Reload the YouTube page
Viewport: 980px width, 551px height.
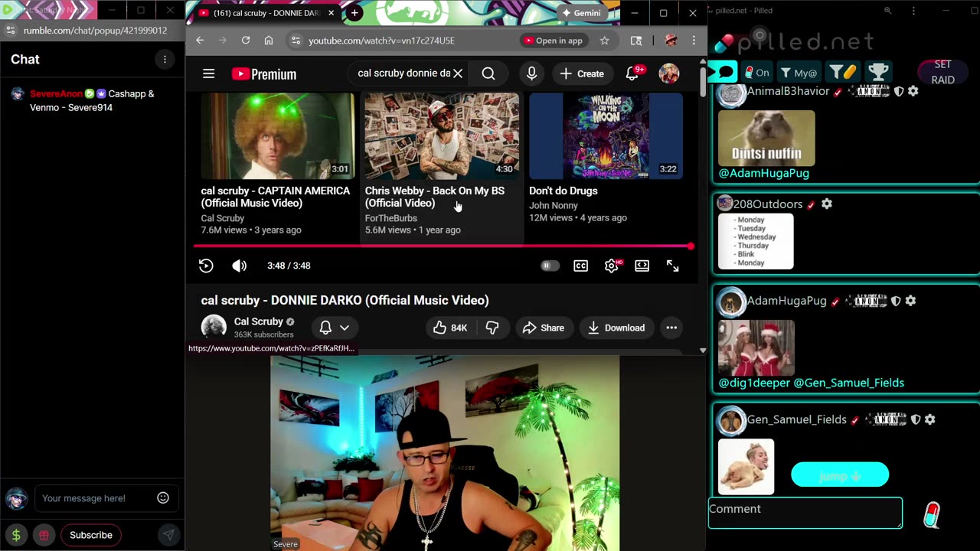tap(246, 41)
